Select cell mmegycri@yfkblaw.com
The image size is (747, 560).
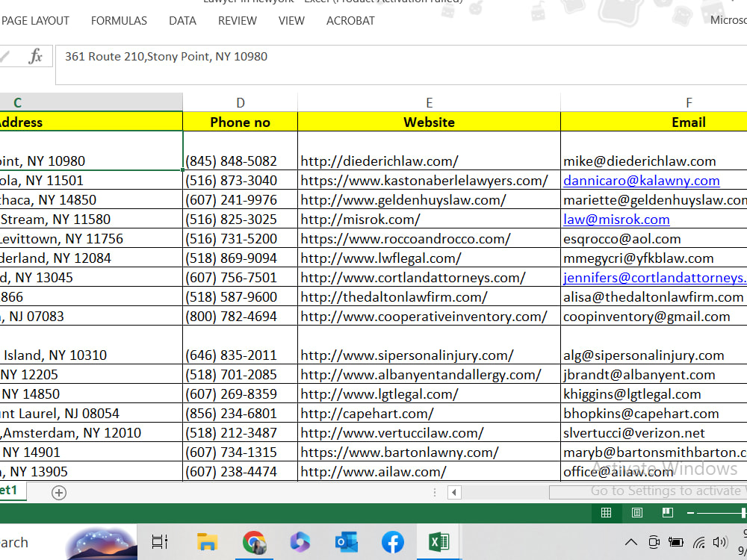point(654,258)
